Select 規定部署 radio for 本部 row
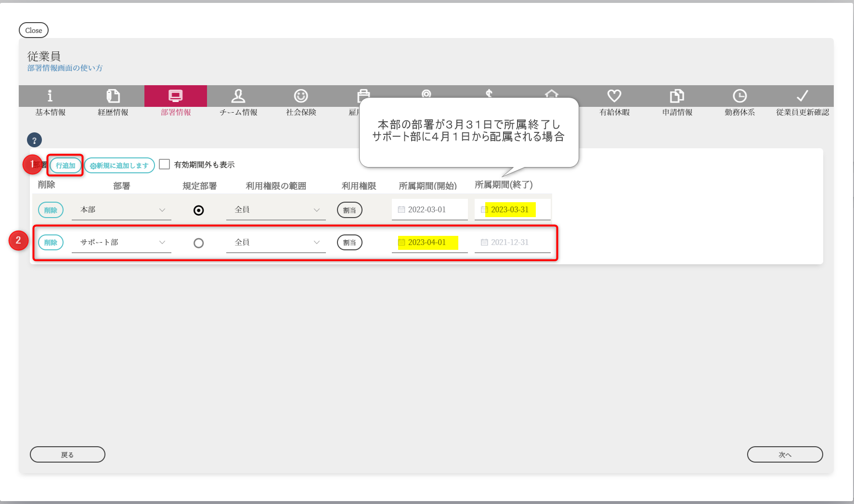854x504 pixels. (198, 210)
